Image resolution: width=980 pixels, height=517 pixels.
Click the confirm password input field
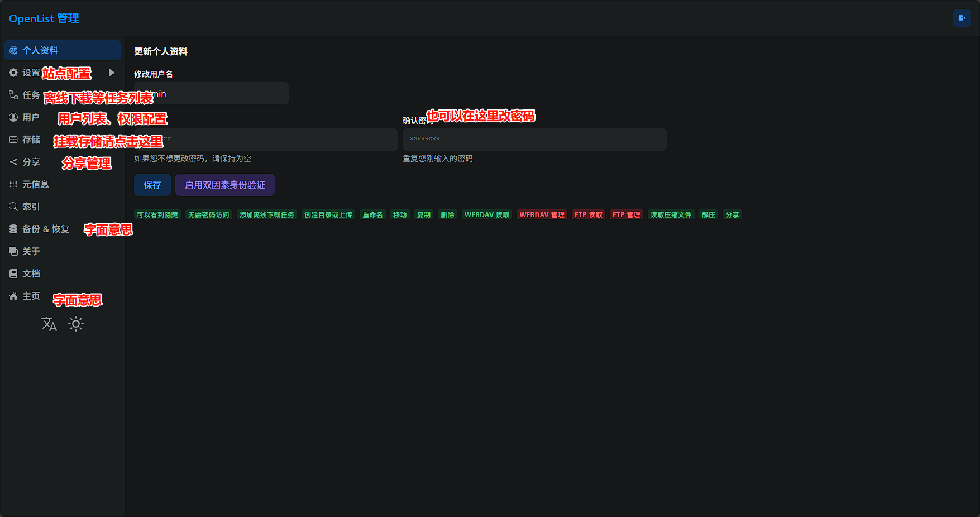[x=534, y=140]
